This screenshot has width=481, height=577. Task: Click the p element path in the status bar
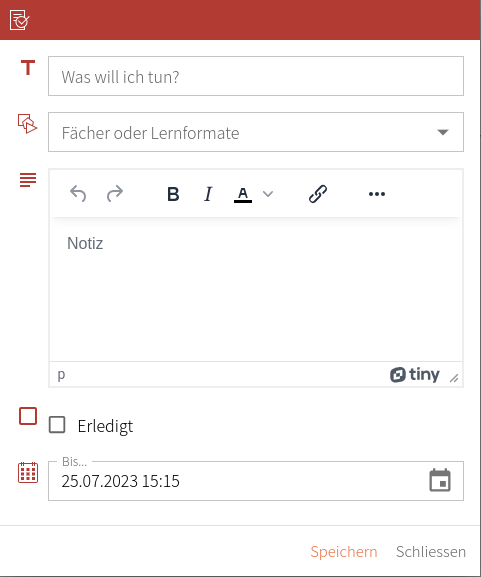(x=61, y=375)
